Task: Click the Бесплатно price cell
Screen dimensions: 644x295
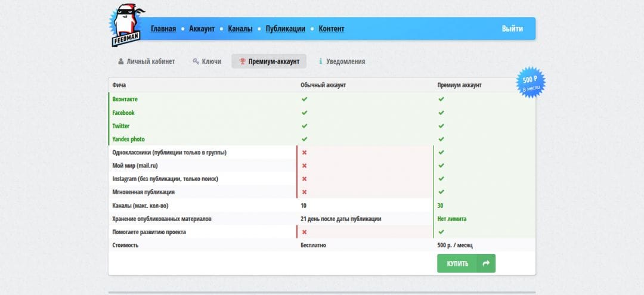Action: pos(314,245)
